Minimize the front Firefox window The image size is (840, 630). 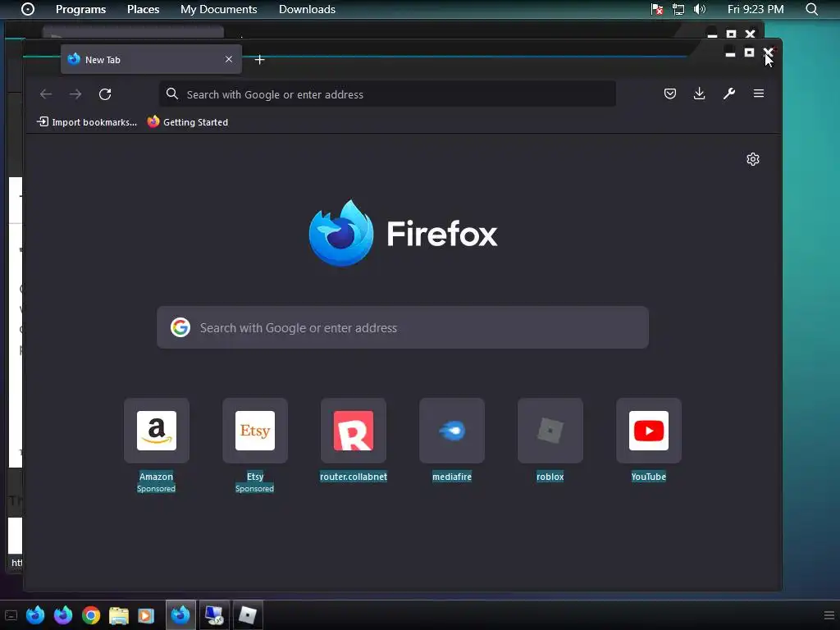[729, 53]
